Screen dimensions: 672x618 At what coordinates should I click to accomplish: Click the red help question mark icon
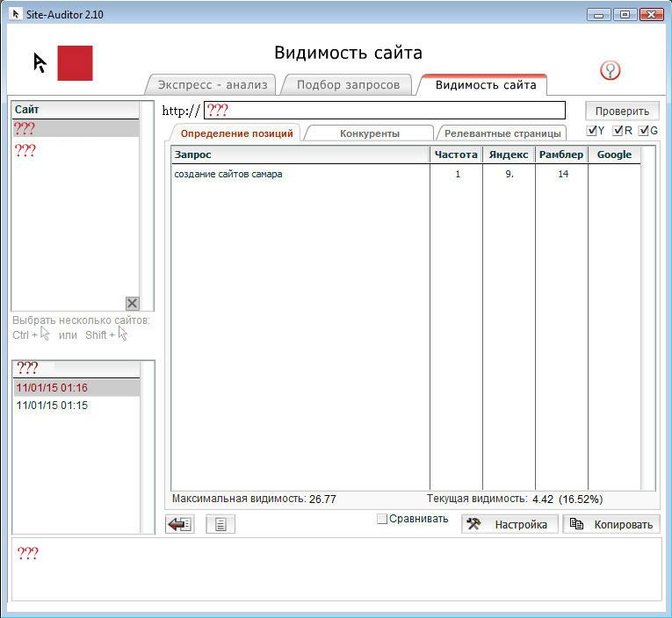pyautogui.click(x=610, y=70)
